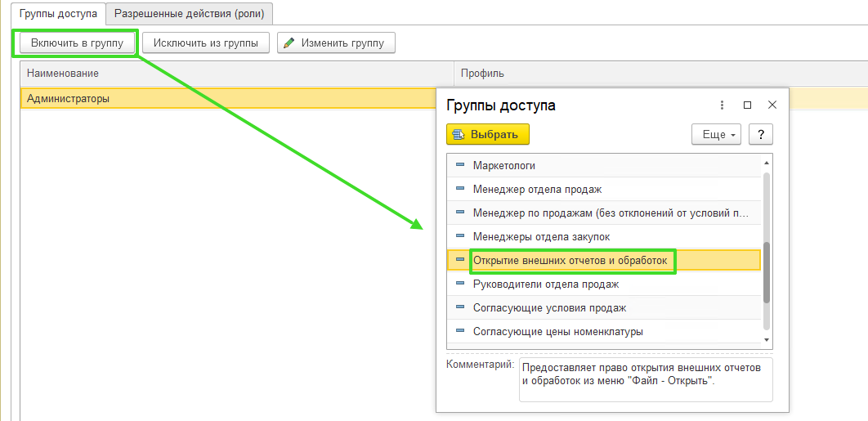Select Согласующие условия продаж row
868x421 pixels.
604,308
